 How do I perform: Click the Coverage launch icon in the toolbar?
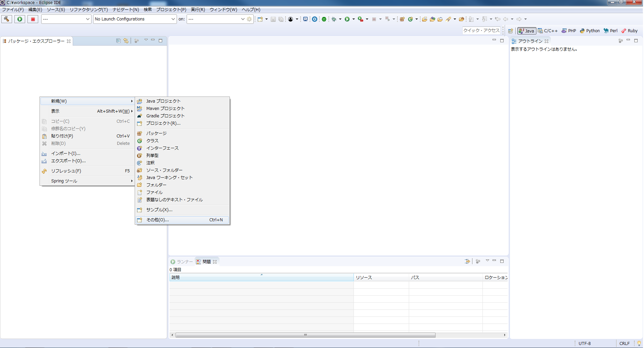pos(360,19)
